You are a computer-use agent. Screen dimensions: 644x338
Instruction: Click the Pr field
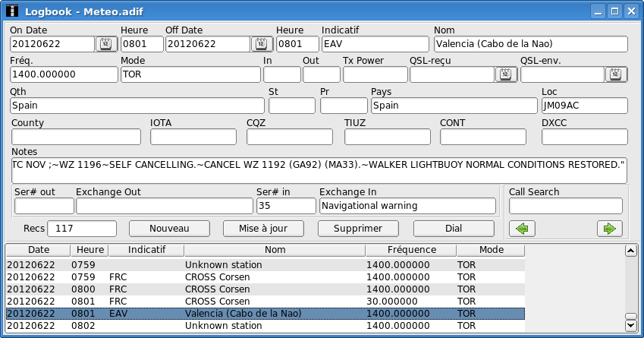tap(344, 106)
